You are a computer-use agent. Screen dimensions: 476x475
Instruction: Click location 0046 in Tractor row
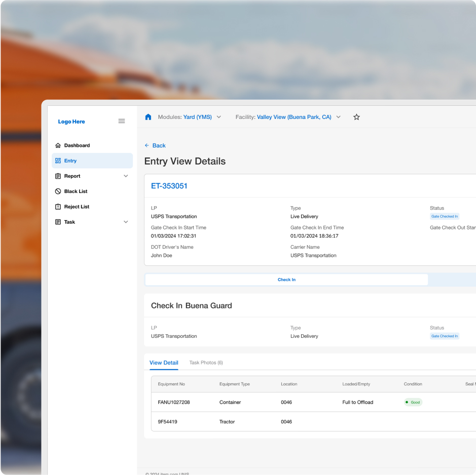286,422
